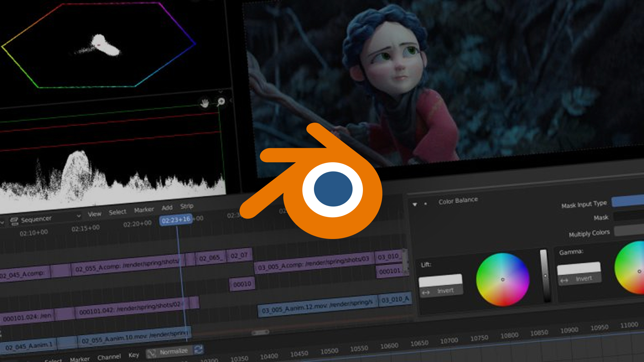Click the 02:23+16 current frame marker

pyautogui.click(x=176, y=220)
